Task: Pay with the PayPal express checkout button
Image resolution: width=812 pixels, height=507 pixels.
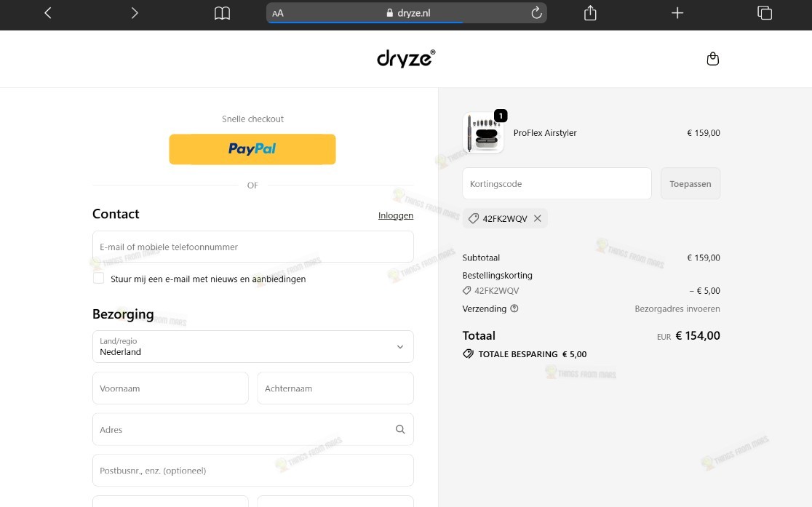Action: [x=252, y=149]
